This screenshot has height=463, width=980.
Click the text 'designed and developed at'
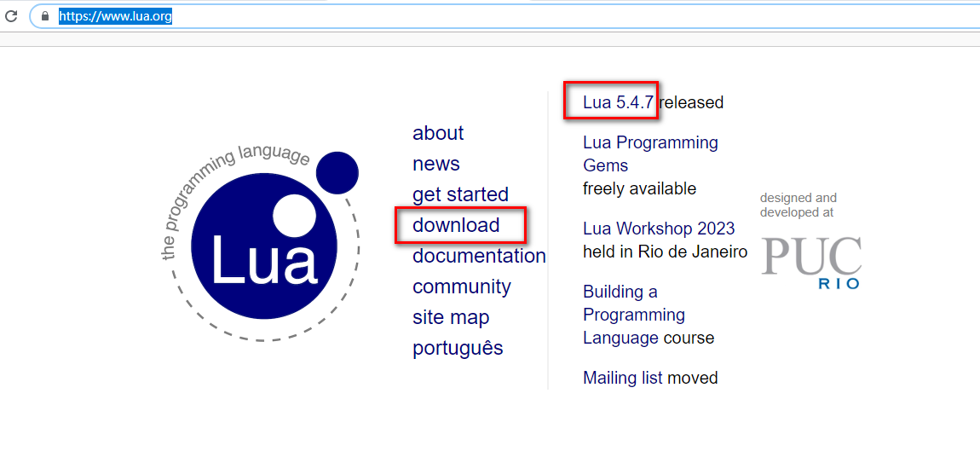(798, 205)
